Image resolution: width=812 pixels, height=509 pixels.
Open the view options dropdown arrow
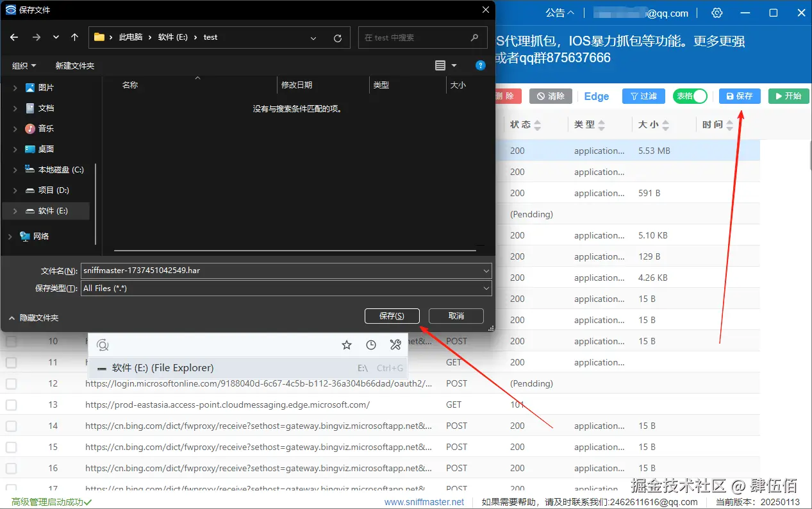point(454,65)
